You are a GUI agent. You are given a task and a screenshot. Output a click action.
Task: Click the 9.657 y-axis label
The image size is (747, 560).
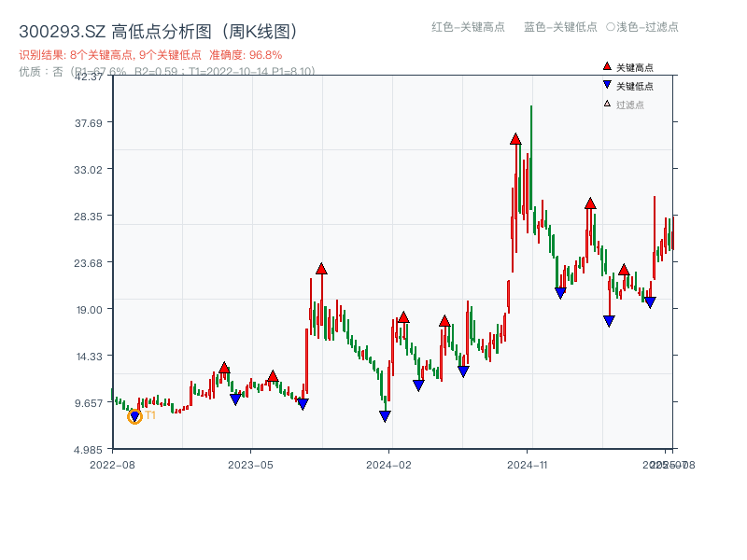tap(89, 403)
